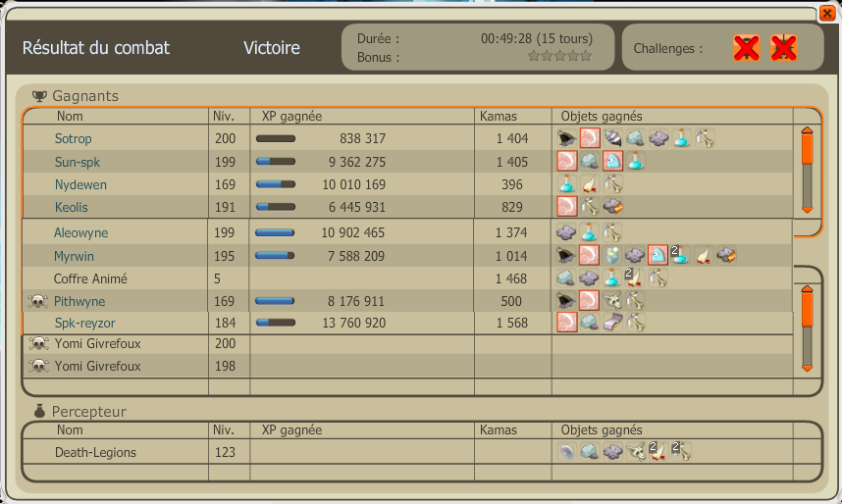This screenshot has width=842, height=504.
Task: Click Sotrop's empty XP progress bar
Action: (276, 138)
